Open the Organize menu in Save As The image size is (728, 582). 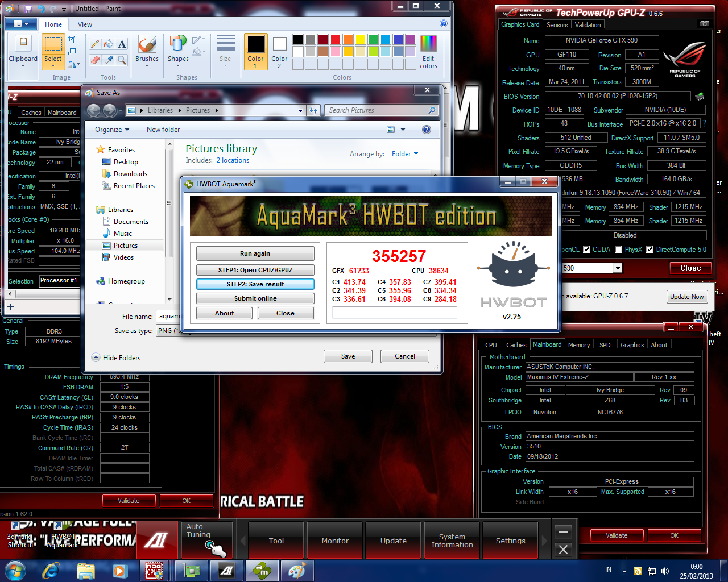[111, 130]
